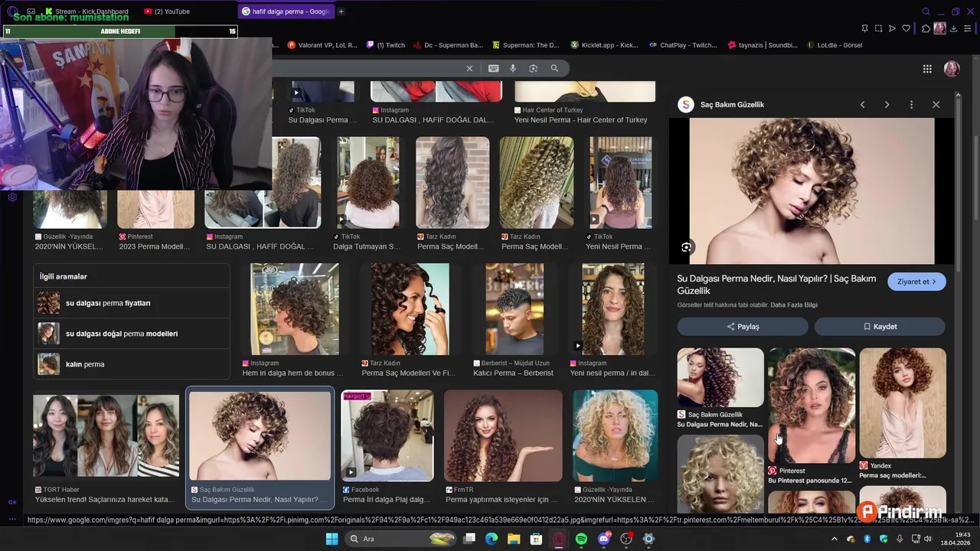
Task: Go to next image in preview panel
Action: (887, 104)
